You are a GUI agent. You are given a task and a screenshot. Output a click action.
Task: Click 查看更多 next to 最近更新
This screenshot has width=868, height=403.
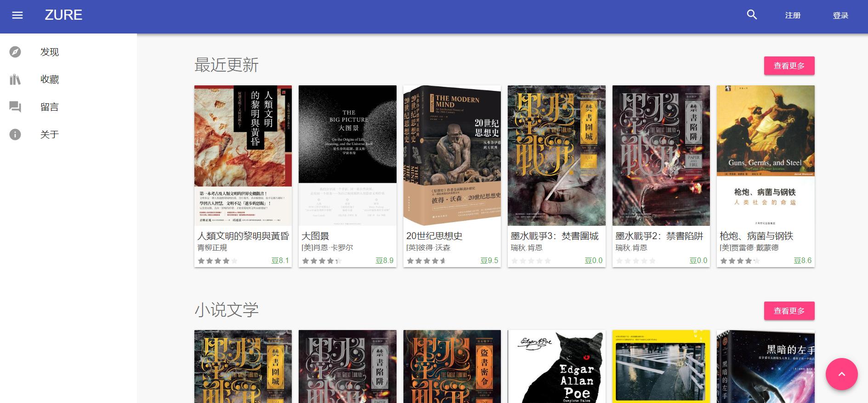coord(789,66)
